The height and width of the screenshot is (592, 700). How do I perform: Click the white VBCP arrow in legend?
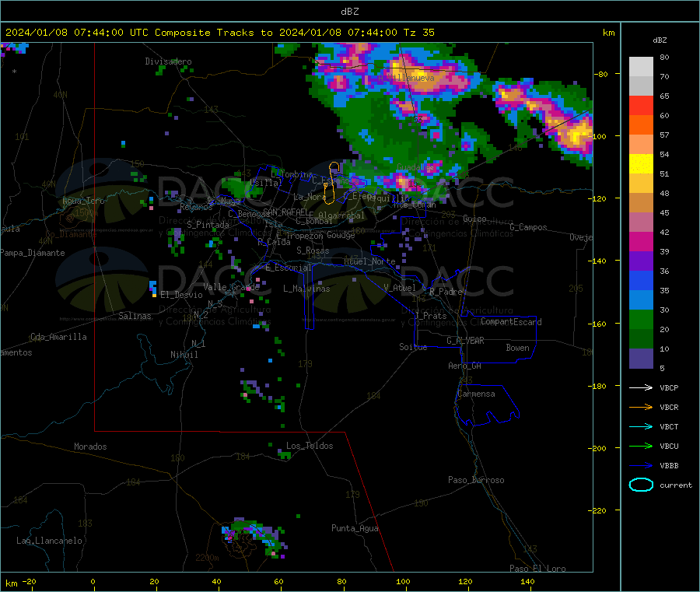click(x=641, y=387)
